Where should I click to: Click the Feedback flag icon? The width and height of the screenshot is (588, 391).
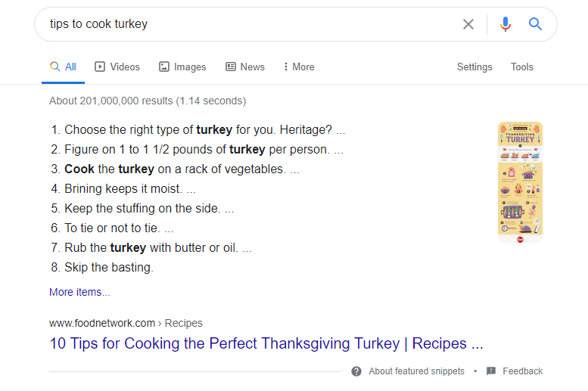coord(491,371)
